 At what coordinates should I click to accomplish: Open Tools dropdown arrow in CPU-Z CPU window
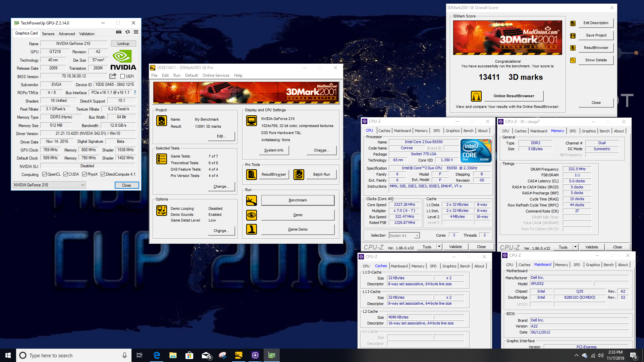(439, 247)
